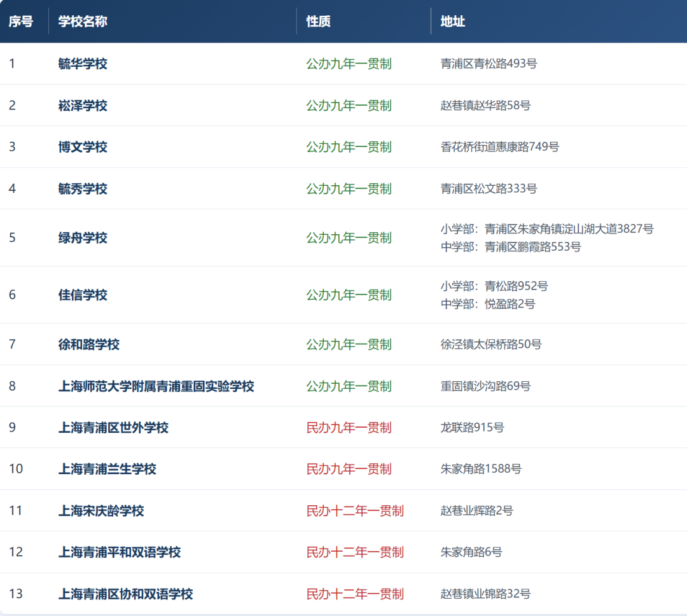The image size is (687, 616).
Task: Click address 青浦区青松路493号
Action: click(x=489, y=64)
